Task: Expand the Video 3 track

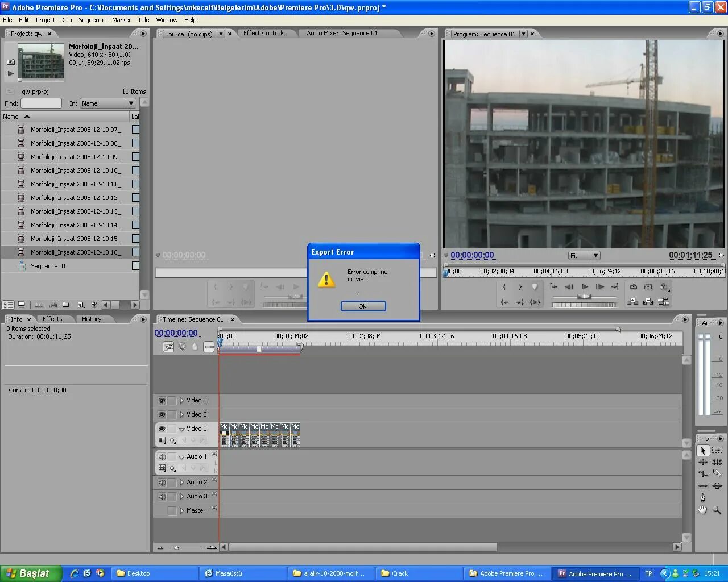Action: point(181,401)
